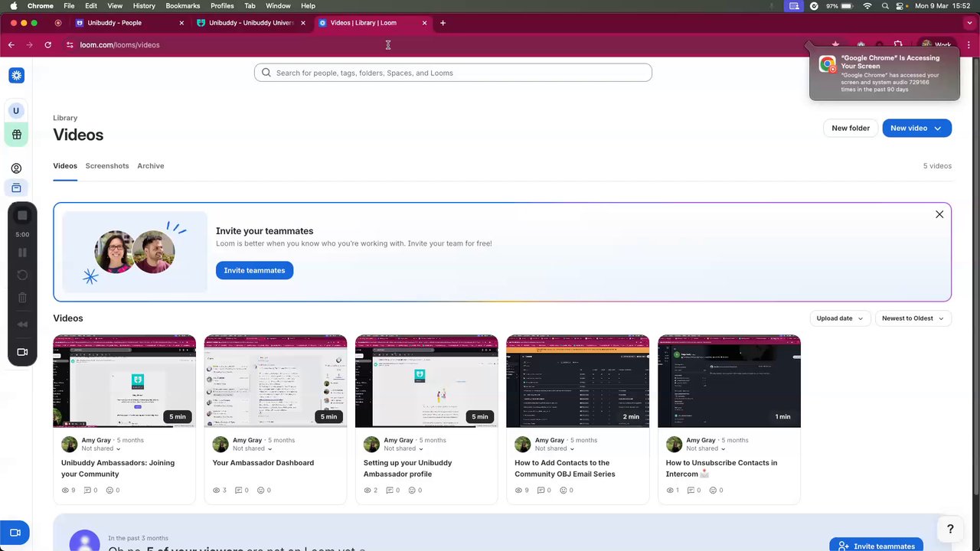
Task: Open a new Chrome tab
Action: click(x=443, y=23)
